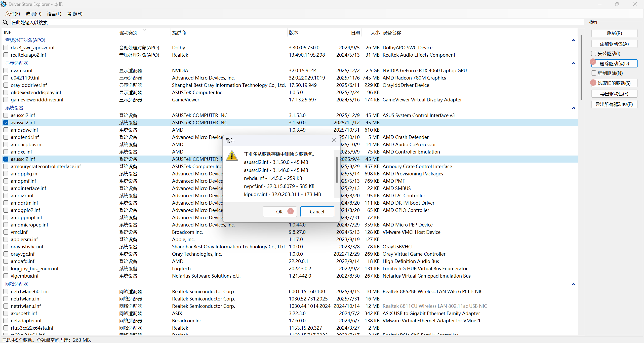This screenshot has height=343, width=644.
Task: Check the axusbeth.inf checkbox
Action: click(6, 313)
